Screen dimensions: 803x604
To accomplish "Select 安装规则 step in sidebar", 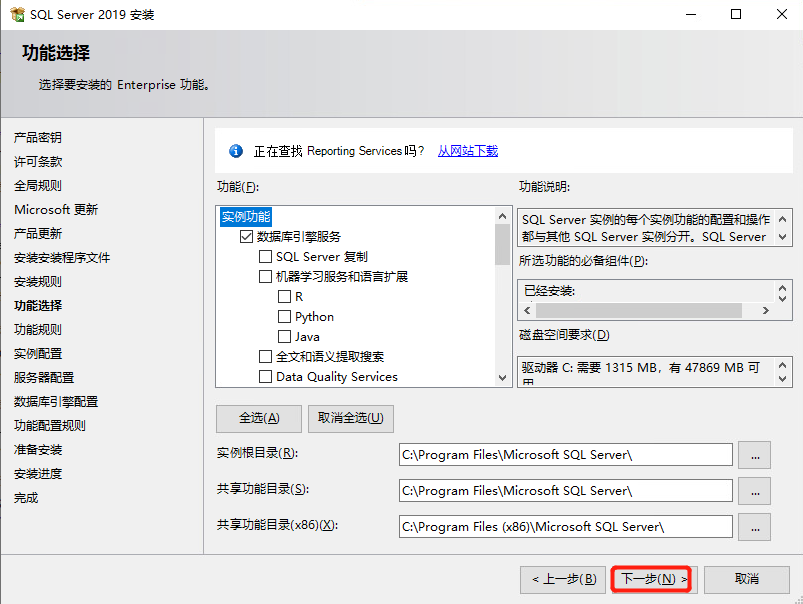I will 38,282.
